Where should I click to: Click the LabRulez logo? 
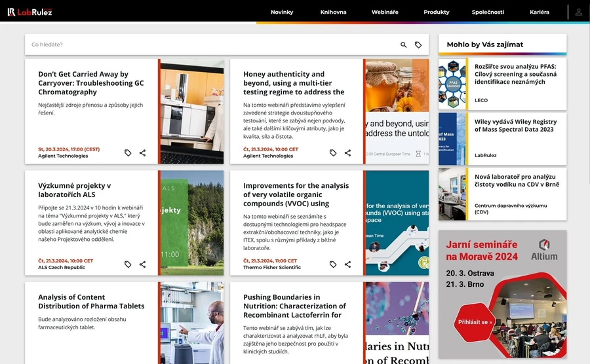[29, 12]
